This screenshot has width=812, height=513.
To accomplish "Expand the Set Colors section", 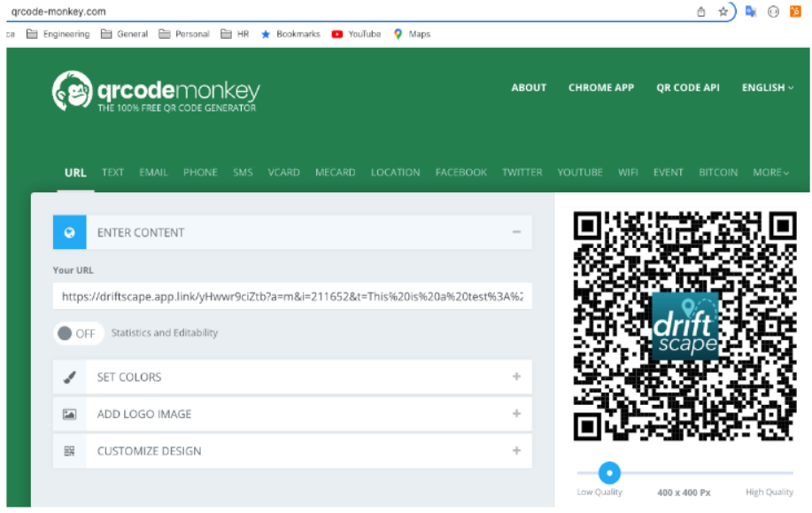I will pyautogui.click(x=516, y=377).
